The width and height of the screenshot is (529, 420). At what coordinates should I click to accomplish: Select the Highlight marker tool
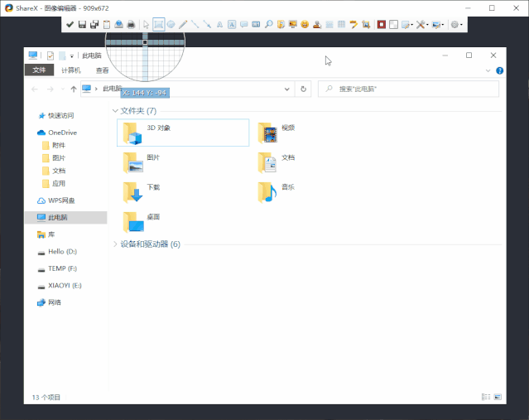[353, 24]
